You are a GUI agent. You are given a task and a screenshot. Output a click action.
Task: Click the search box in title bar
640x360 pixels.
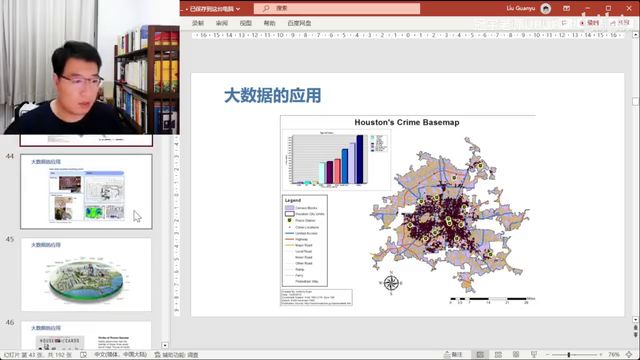337,8
